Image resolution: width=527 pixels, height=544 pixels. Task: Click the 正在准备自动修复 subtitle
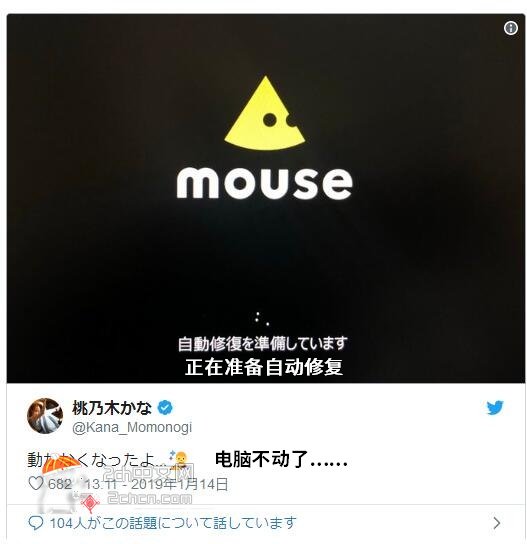(x=264, y=367)
